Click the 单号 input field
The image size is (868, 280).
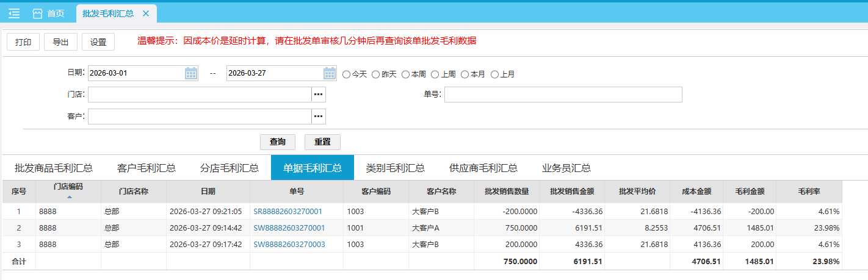[563, 95]
